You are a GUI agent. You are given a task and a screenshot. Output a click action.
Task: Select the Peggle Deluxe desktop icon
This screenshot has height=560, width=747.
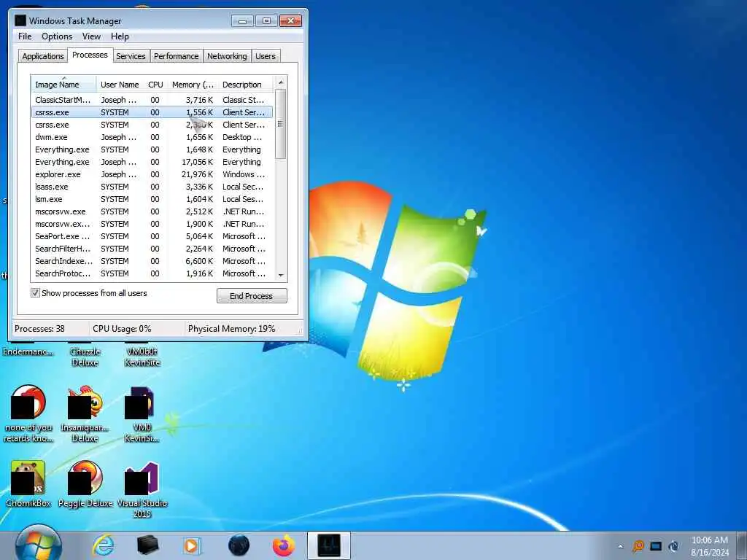pos(85,484)
